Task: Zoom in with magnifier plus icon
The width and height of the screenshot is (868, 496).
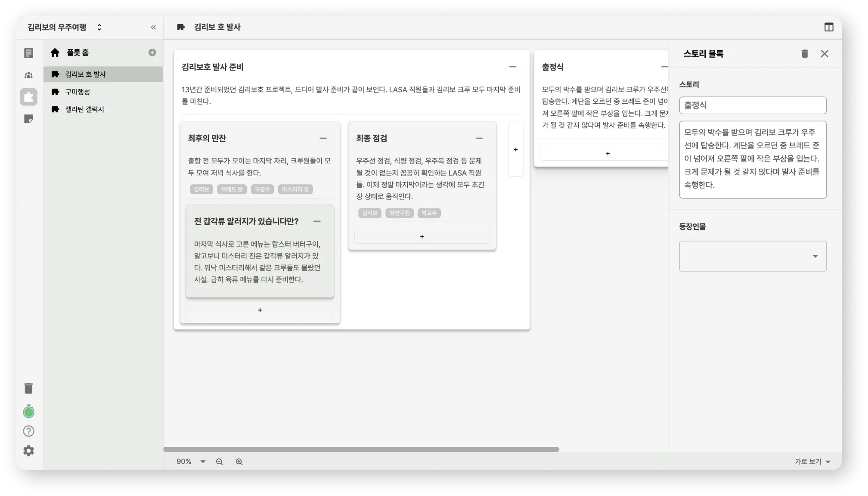Action: click(x=239, y=462)
